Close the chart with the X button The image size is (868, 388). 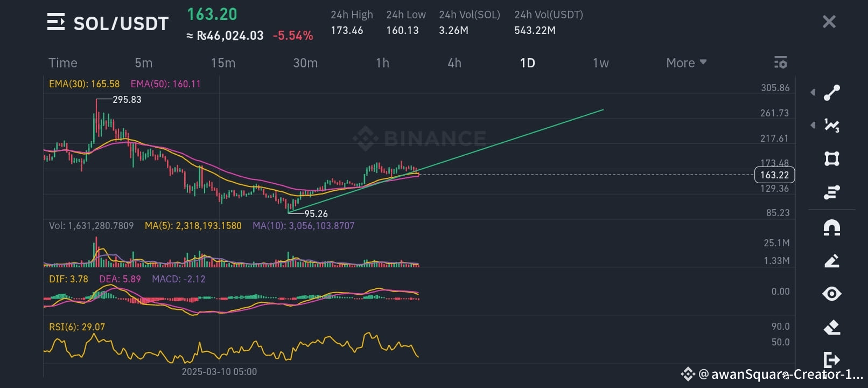(x=829, y=22)
